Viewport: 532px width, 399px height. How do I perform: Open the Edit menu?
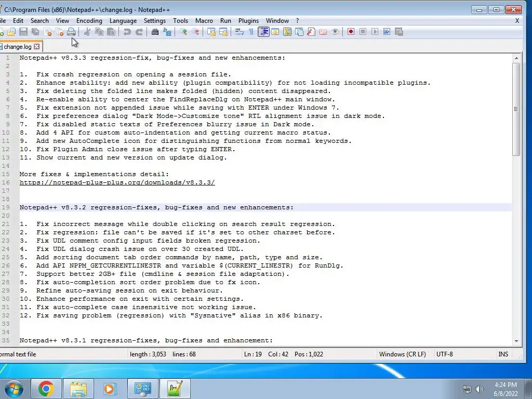pos(18,21)
